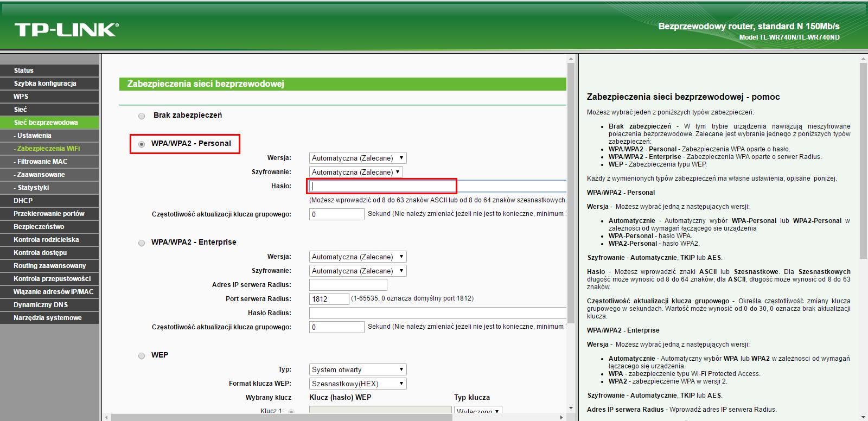Viewport: 868px width, 421px height.
Task: Click the Port serwera Radius field
Action: (x=329, y=299)
